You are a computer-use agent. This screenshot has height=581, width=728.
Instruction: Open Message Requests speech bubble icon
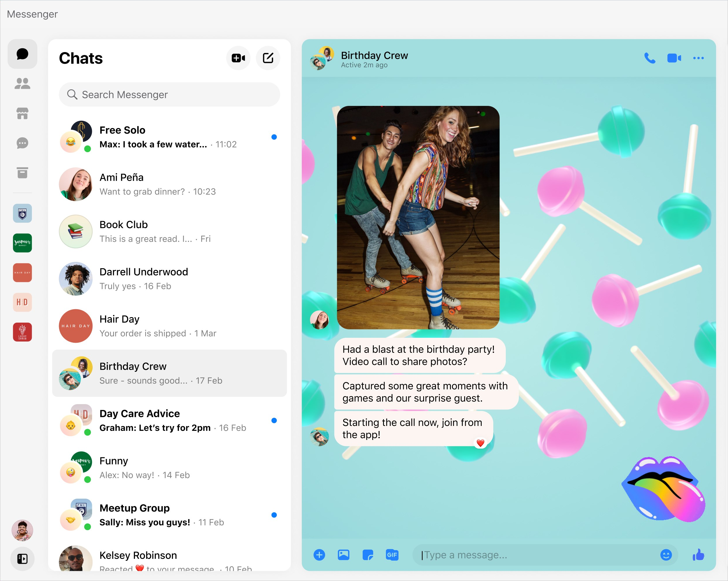point(22,143)
